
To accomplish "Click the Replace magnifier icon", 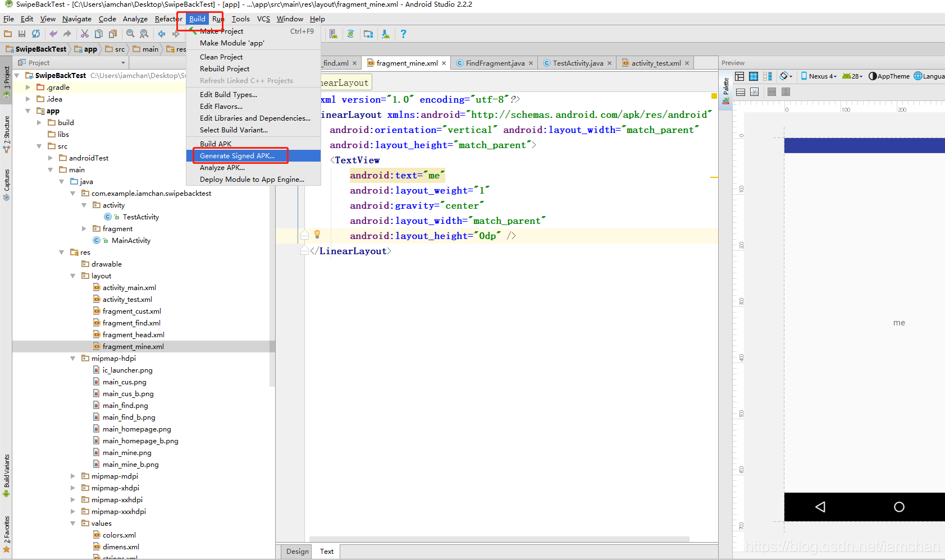I will click(144, 34).
